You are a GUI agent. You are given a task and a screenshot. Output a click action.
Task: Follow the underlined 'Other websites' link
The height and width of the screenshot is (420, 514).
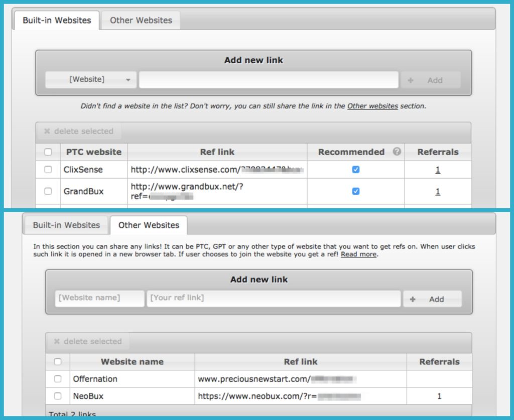click(373, 106)
